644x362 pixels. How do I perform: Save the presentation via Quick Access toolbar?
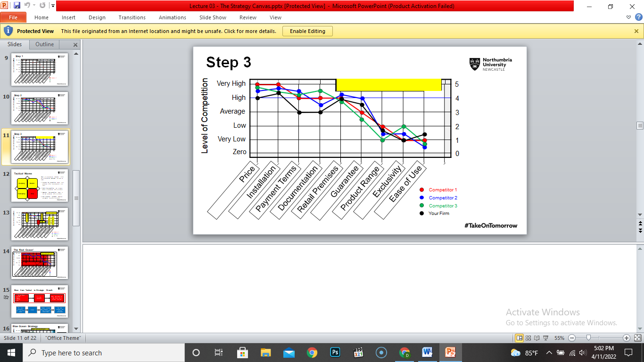(17, 5)
